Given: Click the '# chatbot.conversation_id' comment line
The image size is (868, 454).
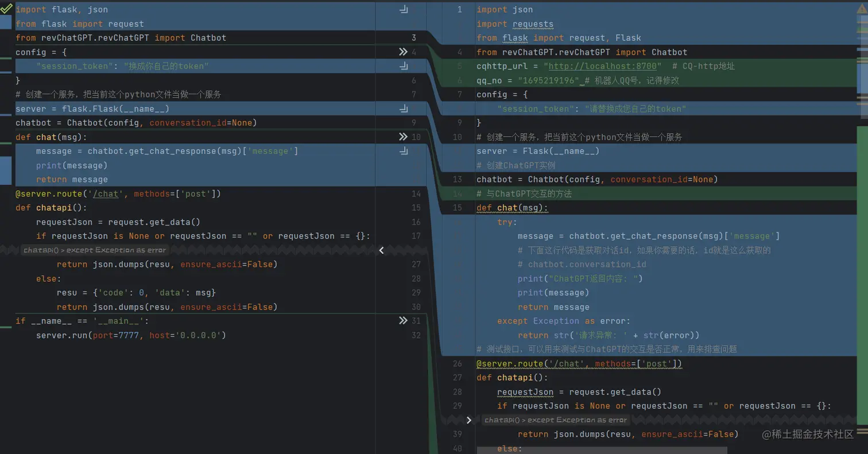Looking at the screenshot, I should 582,264.
